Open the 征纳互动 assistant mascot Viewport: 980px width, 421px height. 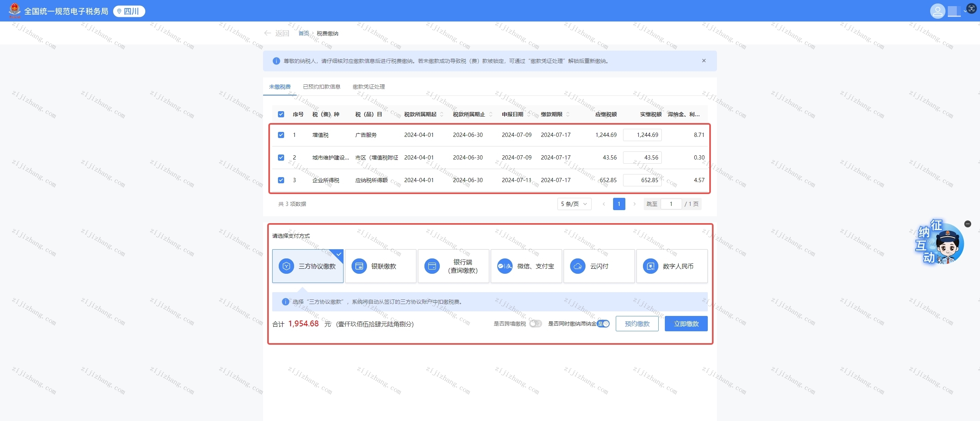click(939, 242)
